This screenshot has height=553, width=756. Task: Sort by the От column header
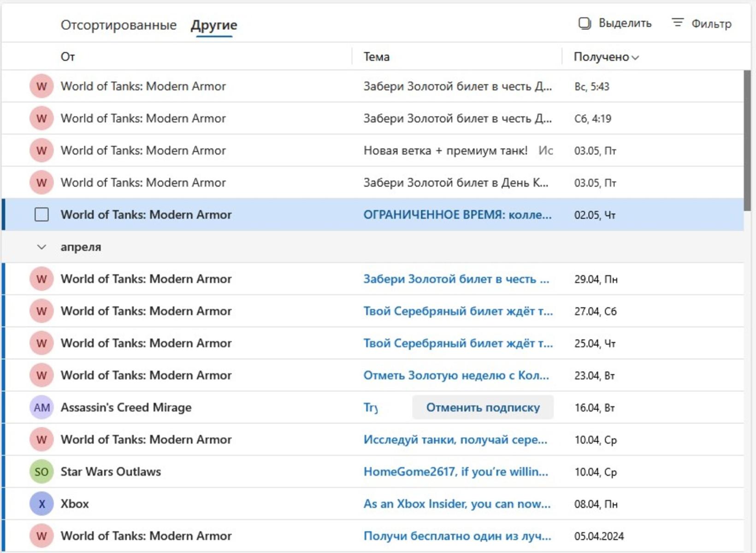coord(68,57)
